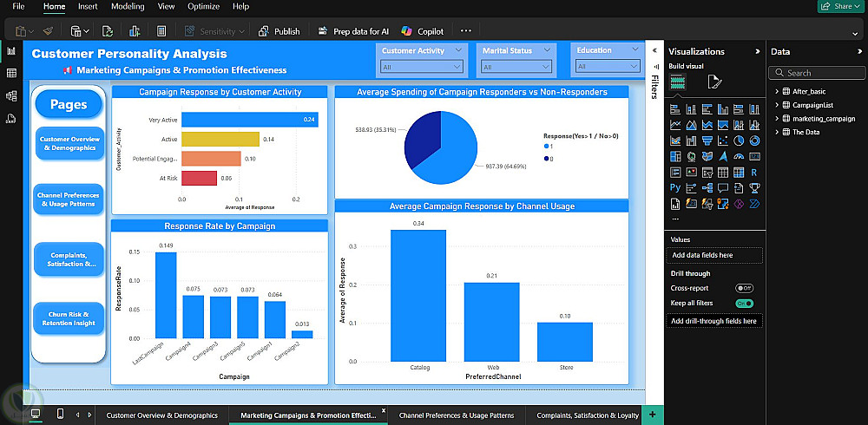The height and width of the screenshot is (425, 868).
Task: Expand the CampaignList table
Action: point(777,105)
